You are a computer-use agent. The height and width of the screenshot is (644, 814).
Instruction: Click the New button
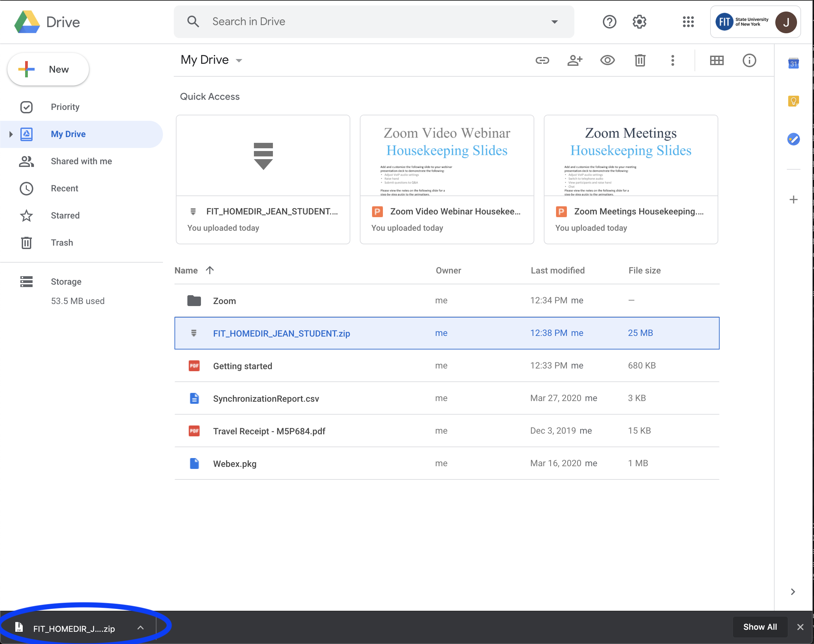tap(48, 69)
